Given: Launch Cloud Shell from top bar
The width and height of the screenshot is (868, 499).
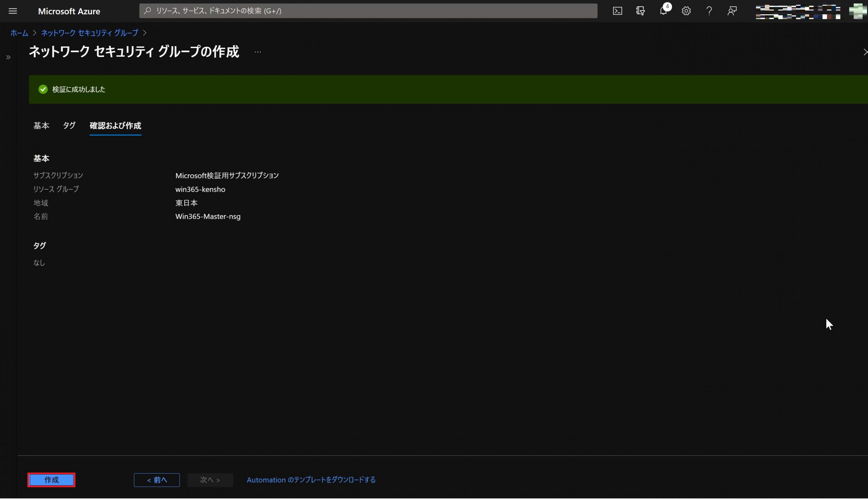Looking at the screenshot, I should point(617,11).
